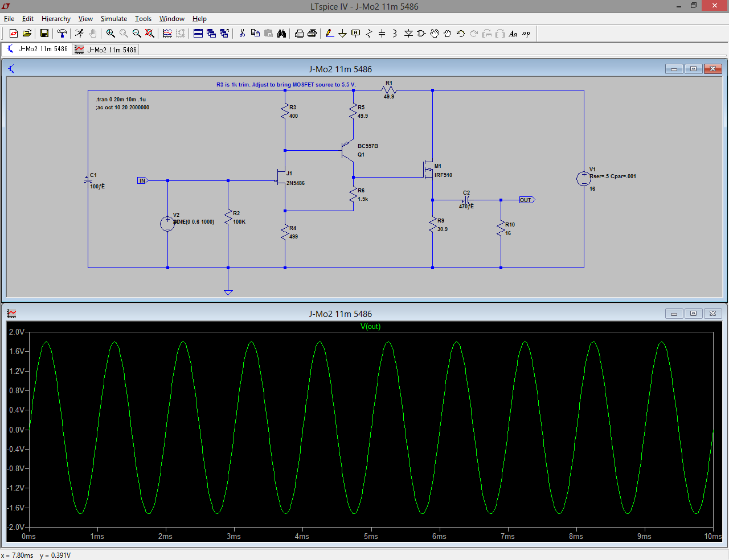This screenshot has height=560, width=729.
Task: Select the SPICE directive '.op' tool
Action: pos(526,34)
